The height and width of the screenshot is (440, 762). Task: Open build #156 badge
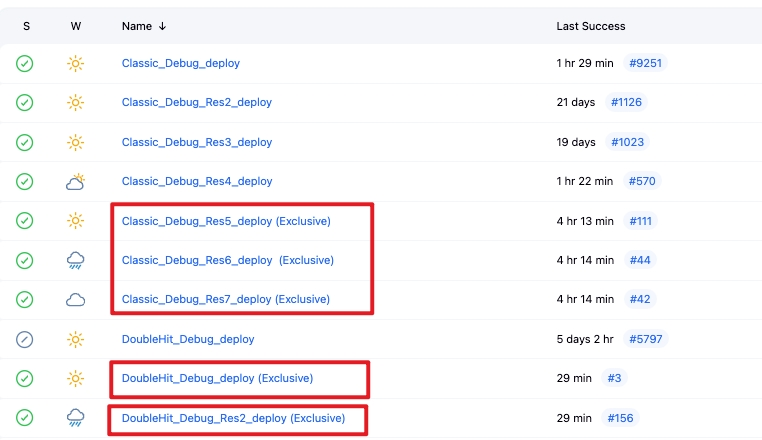620,418
